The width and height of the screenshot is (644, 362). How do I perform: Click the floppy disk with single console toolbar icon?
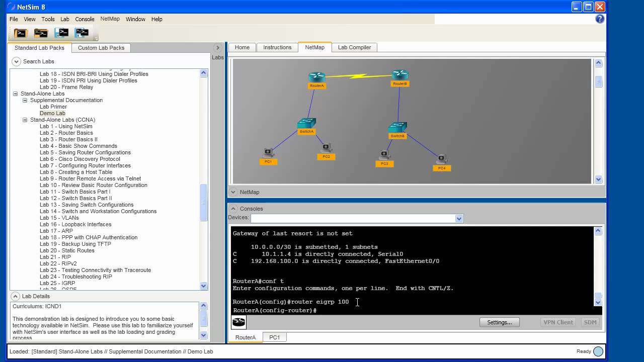point(61,33)
